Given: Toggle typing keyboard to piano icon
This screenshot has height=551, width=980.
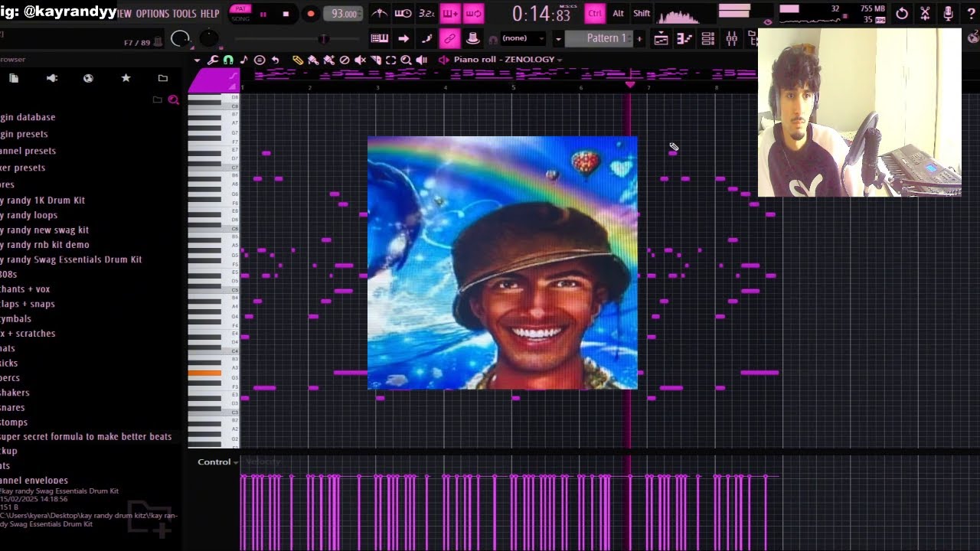Looking at the screenshot, I should (380, 38).
